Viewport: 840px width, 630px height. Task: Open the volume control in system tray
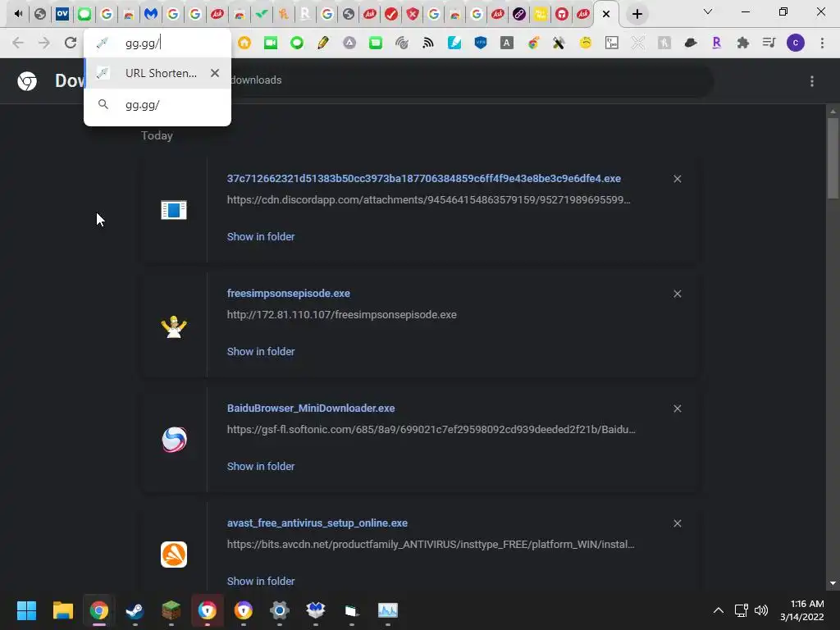tap(760, 610)
